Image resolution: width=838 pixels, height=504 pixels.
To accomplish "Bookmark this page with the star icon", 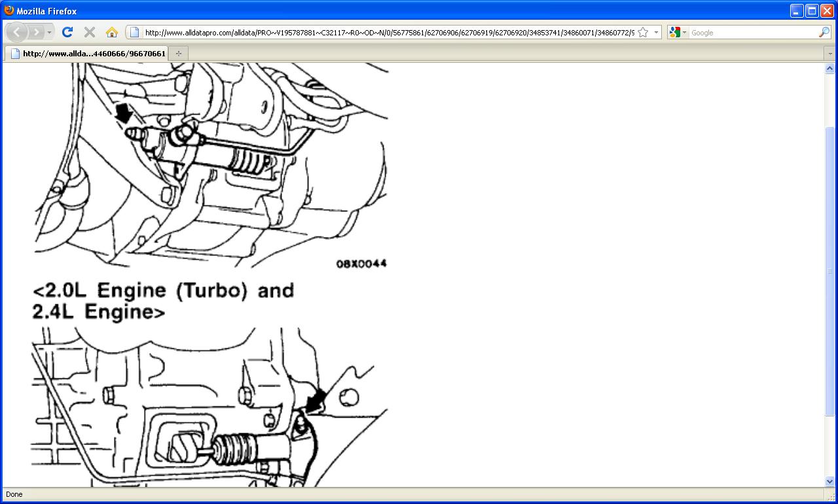I will [x=643, y=32].
